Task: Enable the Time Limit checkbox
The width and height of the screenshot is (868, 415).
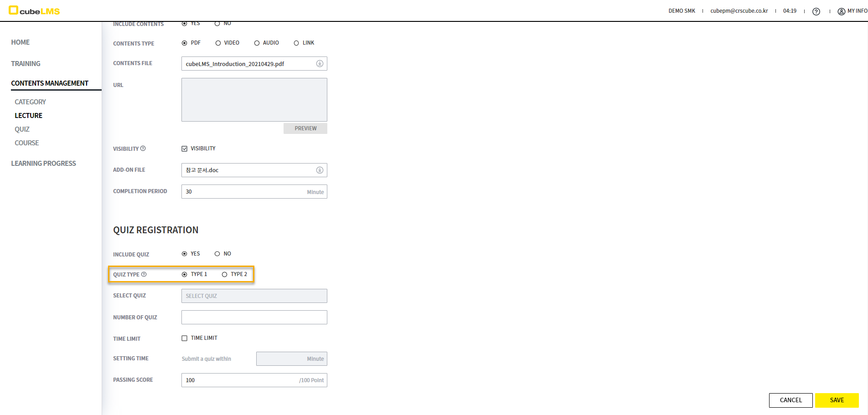Action: click(185, 338)
